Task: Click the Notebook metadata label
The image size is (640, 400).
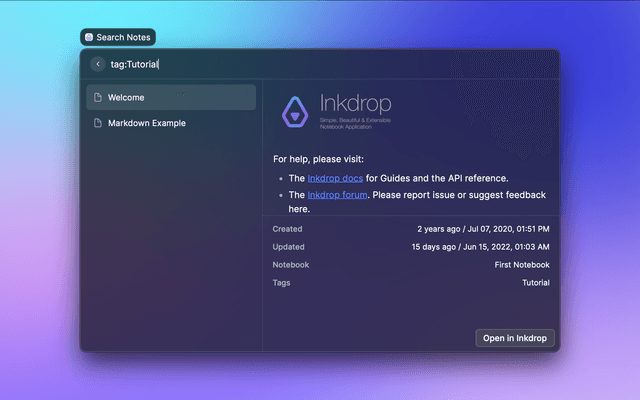Action: tap(291, 265)
